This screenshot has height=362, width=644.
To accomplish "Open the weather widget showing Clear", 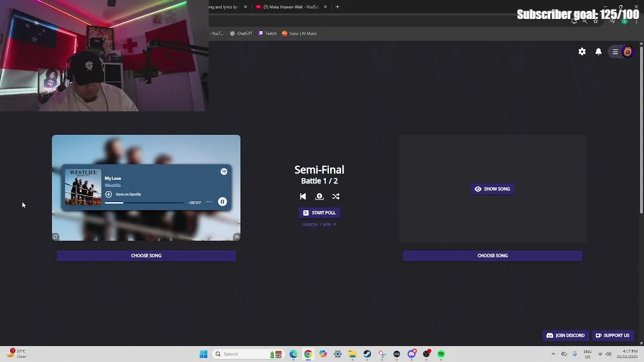I will click(x=16, y=354).
